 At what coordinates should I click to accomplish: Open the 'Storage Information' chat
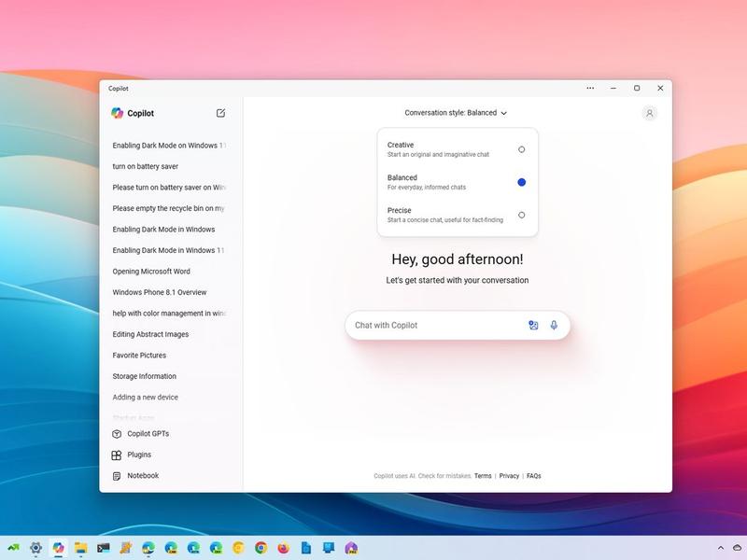[x=145, y=376]
